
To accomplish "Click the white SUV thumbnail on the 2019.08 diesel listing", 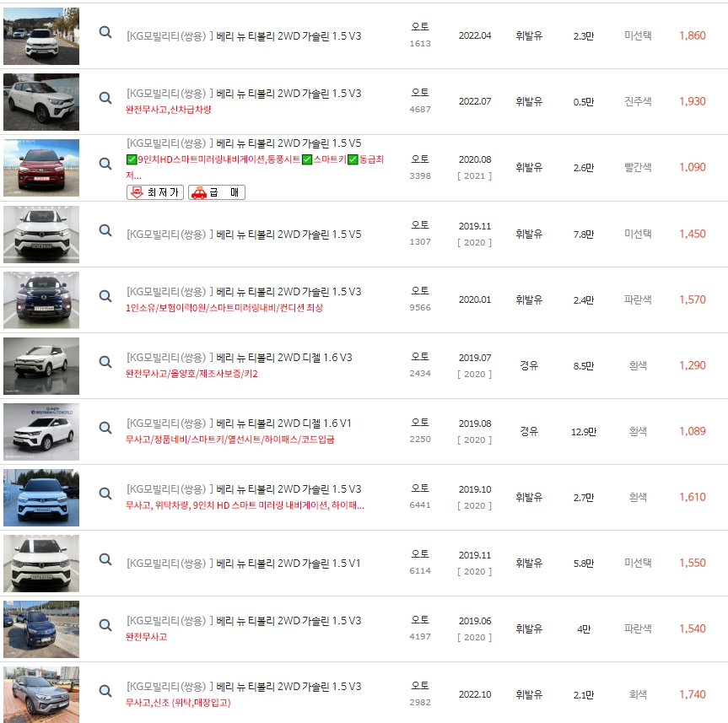I will (40, 431).
